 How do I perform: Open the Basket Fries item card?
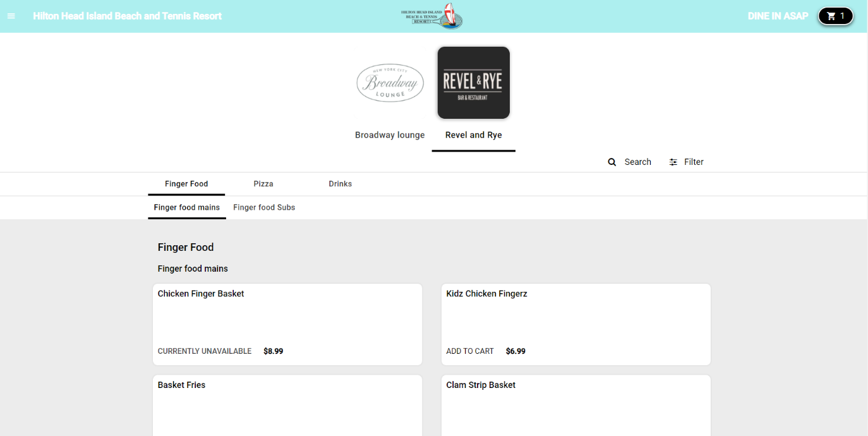click(287, 405)
